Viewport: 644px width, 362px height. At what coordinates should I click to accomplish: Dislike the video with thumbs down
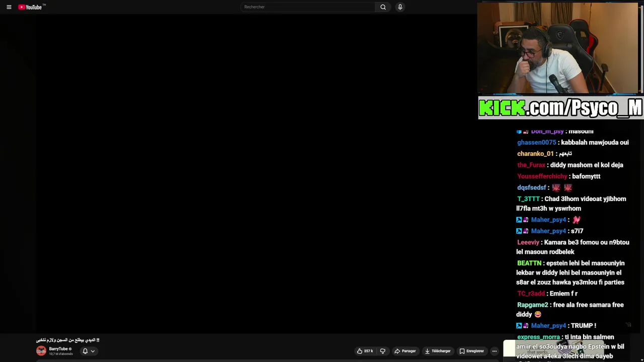[x=382, y=351]
